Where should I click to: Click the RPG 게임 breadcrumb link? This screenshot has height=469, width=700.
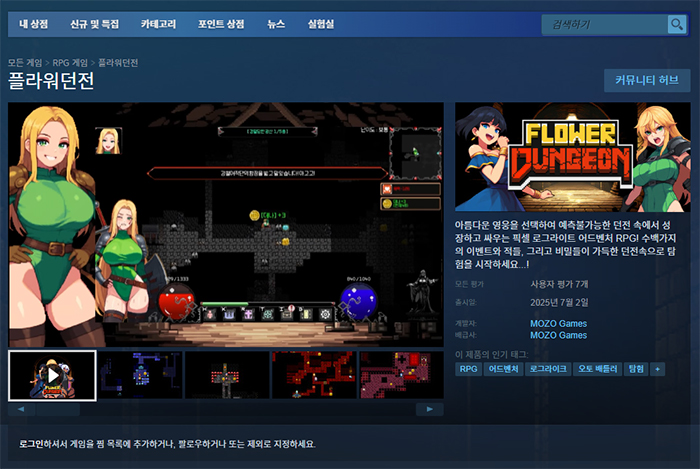(74, 62)
